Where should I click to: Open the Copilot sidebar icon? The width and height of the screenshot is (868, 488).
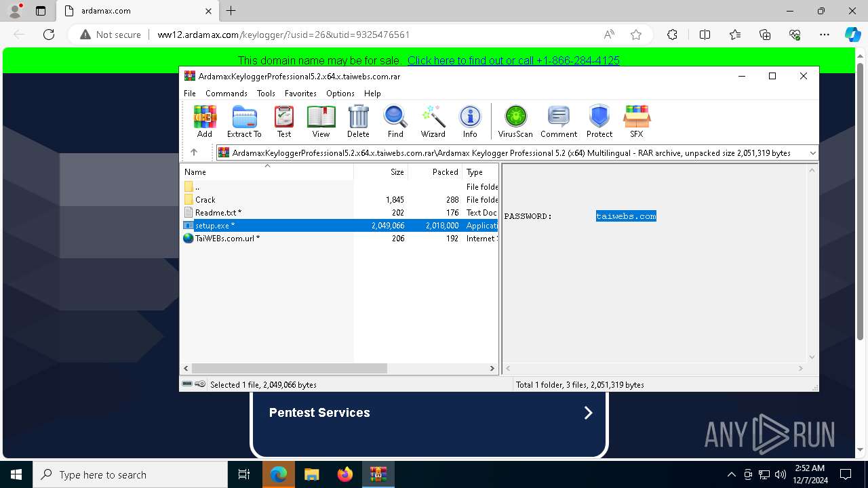tap(852, 35)
